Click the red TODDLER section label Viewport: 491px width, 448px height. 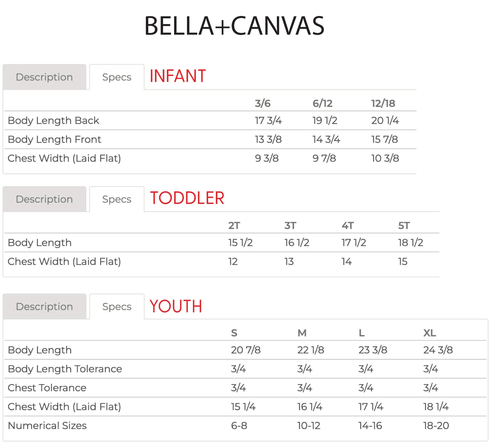click(x=187, y=198)
